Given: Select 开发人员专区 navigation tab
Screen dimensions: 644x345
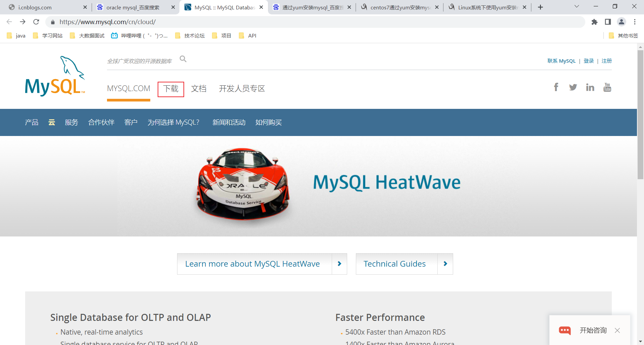Looking at the screenshot, I should [242, 88].
